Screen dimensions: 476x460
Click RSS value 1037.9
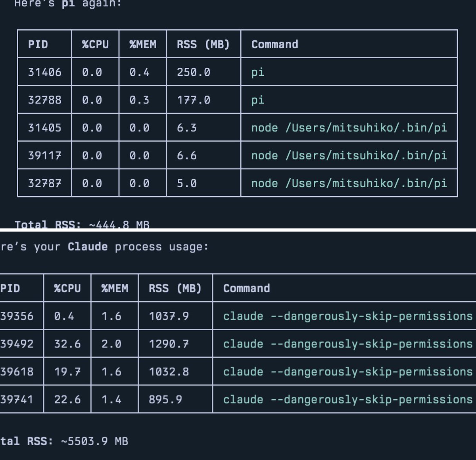click(169, 316)
